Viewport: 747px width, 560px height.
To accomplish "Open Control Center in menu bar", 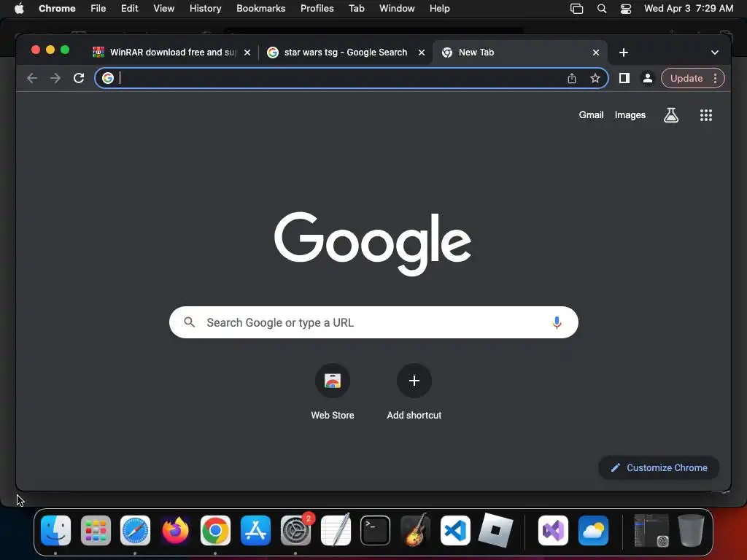I will tap(625, 9).
